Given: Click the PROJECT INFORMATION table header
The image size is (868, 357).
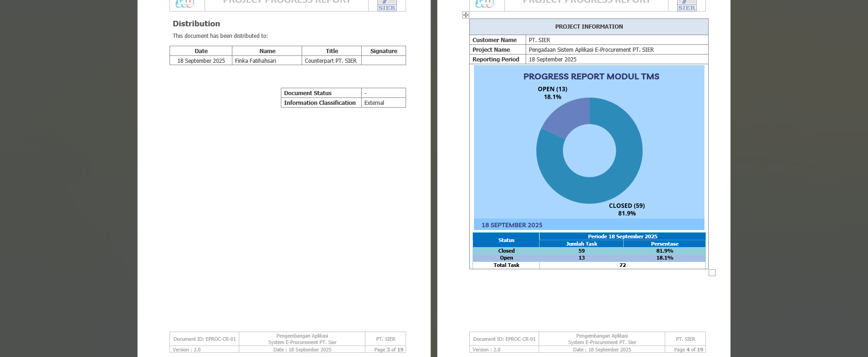Looking at the screenshot, I should tap(589, 27).
